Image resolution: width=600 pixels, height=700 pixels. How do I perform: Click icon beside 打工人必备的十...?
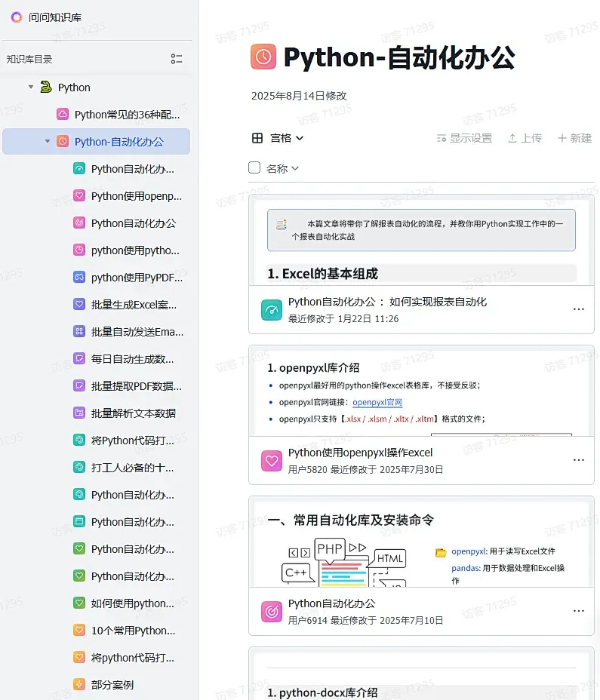[x=79, y=468]
